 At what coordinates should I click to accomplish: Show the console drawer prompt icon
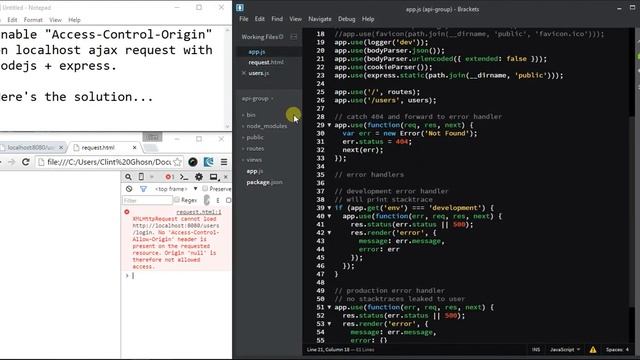coord(184,177)
